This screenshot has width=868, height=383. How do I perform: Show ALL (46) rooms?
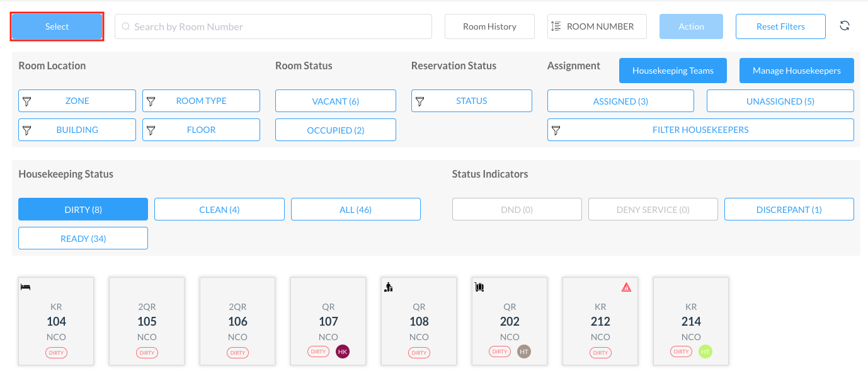(x=355, y=210)
